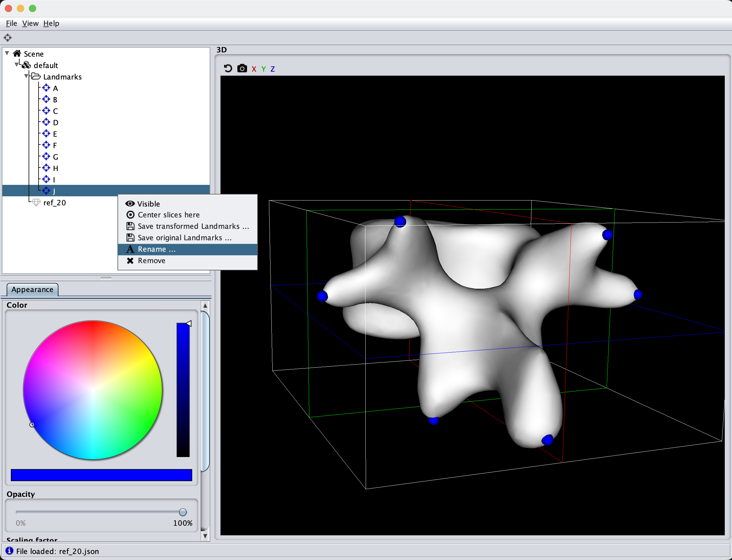Image resolution: width=732 pixels, height=560 pixels.
Task: Choose Center slices here from context menu
Action: [x=188, y=215]
